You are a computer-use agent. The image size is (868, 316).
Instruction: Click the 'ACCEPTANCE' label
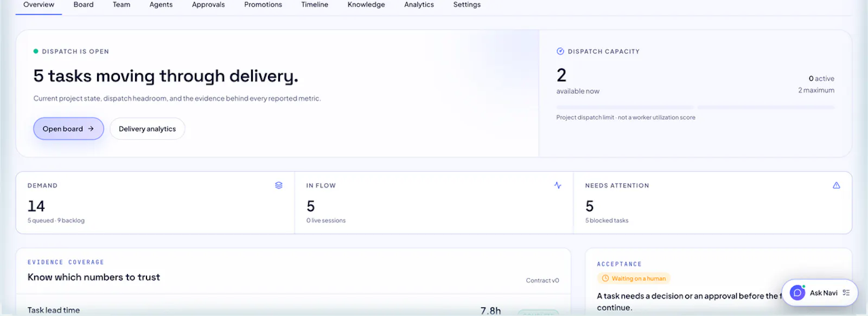(x=620, y=265)
